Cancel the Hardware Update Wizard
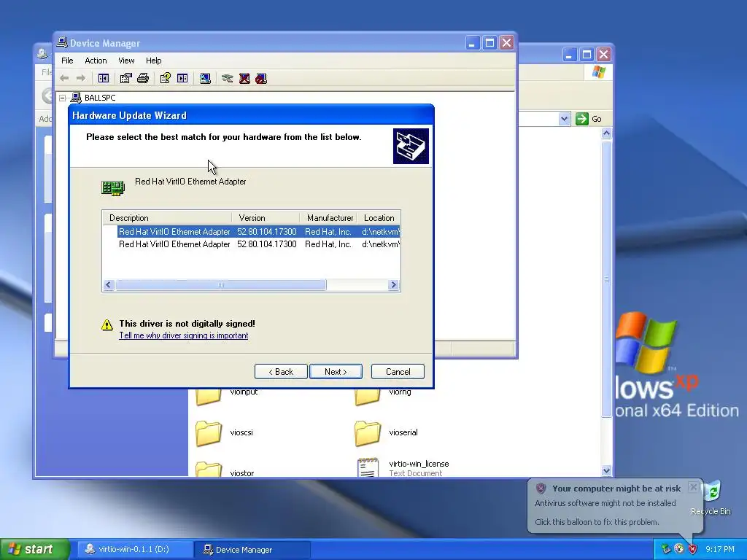Screen dimensions: 747x560 click(x=398, y=371)
